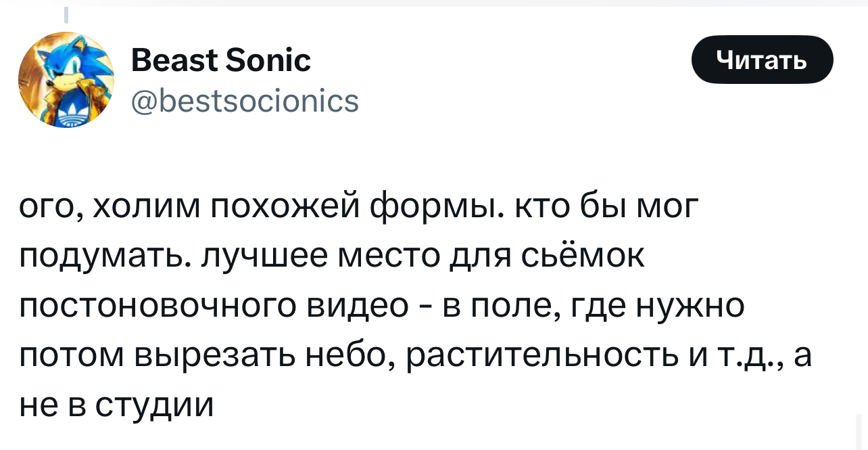Click the scrollbar thumb at the right edge
This screenshot has height=450, width=868.
coord(859,430)
